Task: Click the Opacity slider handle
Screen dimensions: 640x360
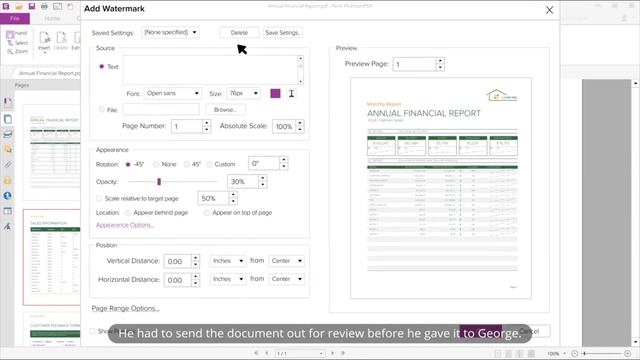Action: (159, 182)
